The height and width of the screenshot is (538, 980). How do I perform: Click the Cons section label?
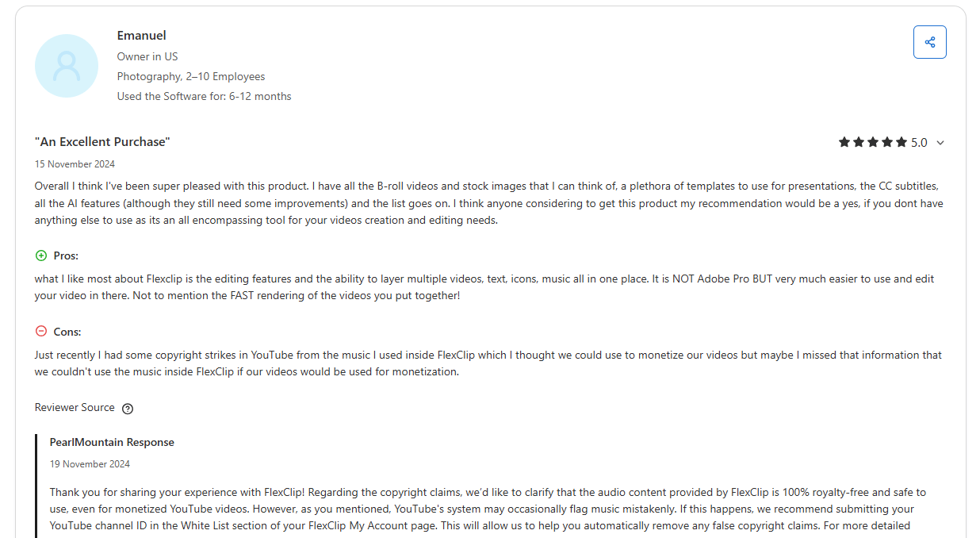click(67, 332)
